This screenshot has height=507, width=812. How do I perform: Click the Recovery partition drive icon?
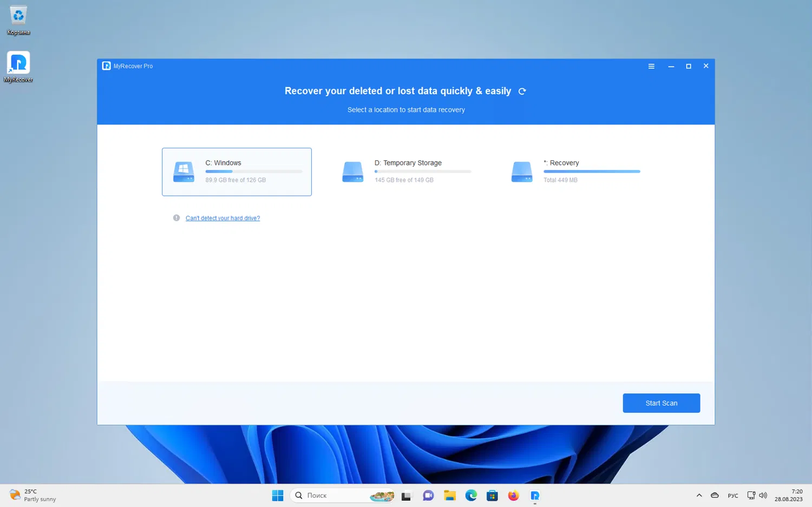pos(521,172)
